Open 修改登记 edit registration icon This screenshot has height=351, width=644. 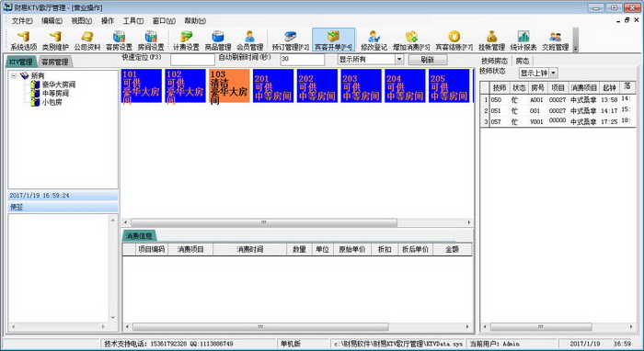374,40
